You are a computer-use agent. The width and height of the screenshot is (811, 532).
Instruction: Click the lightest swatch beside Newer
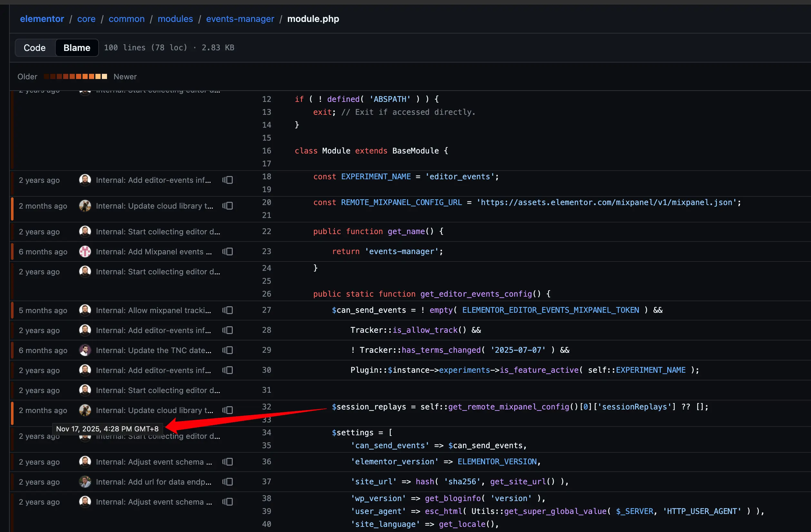coord(104,76)
